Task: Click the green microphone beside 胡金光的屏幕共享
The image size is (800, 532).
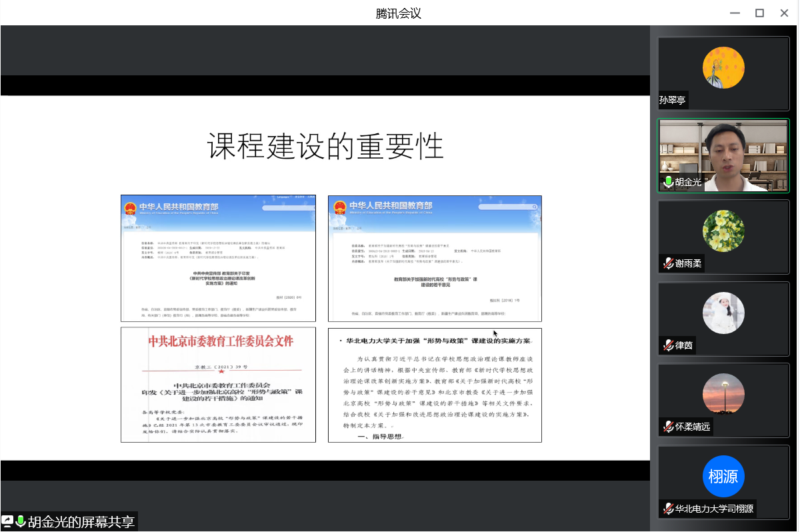Action: coord(20,521)
